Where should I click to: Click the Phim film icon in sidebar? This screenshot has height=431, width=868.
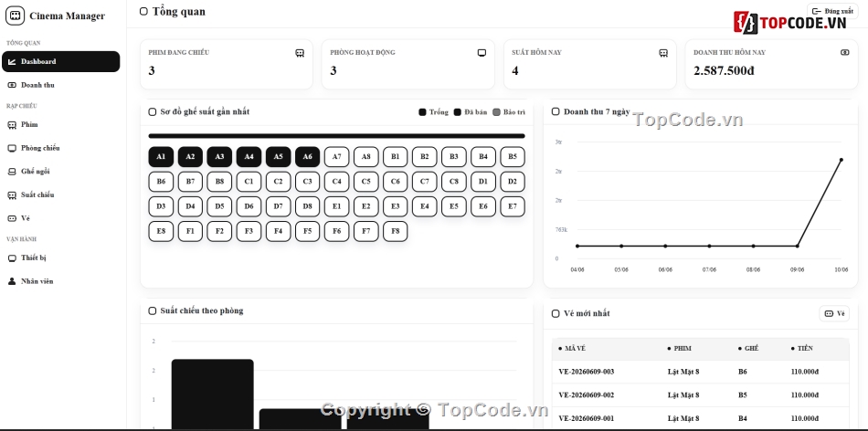(x=12, y=125)
